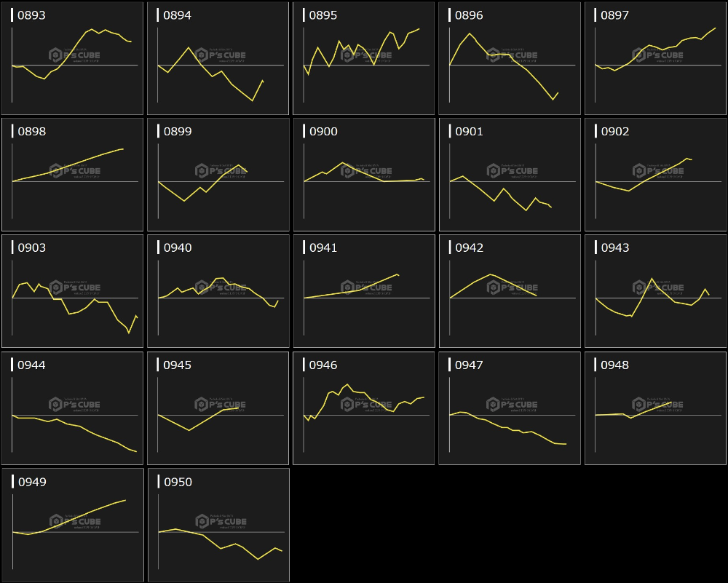Screen dimensions: 728x583
Task: Open the 0943 graph panel
Action: point(655,291)
